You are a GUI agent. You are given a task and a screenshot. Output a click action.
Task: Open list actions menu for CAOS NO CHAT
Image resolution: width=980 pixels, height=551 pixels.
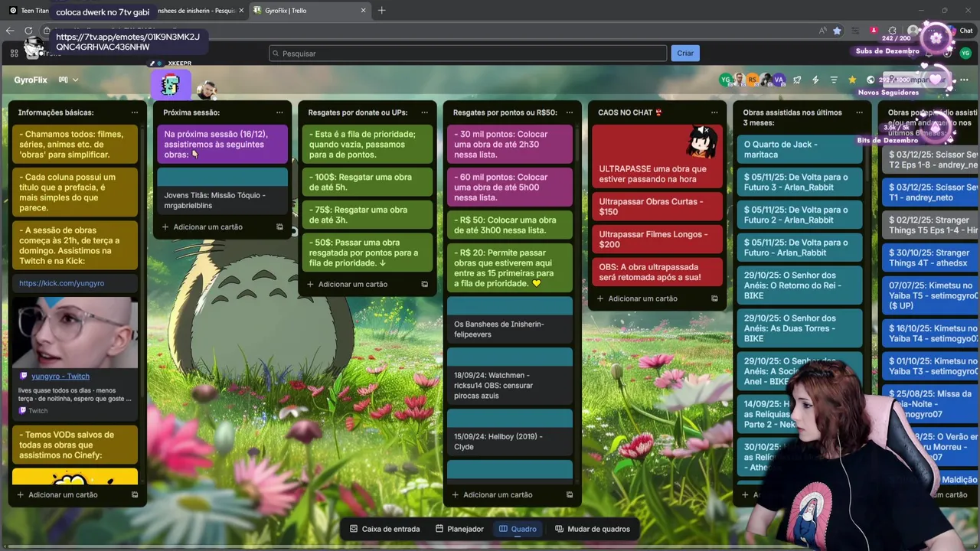click(714, 112)
